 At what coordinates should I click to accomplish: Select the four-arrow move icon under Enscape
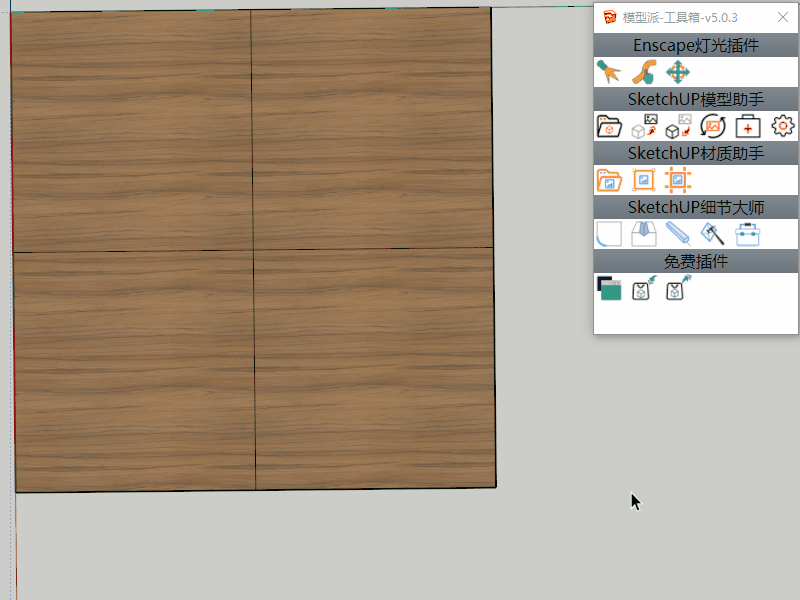coord(678,72)
